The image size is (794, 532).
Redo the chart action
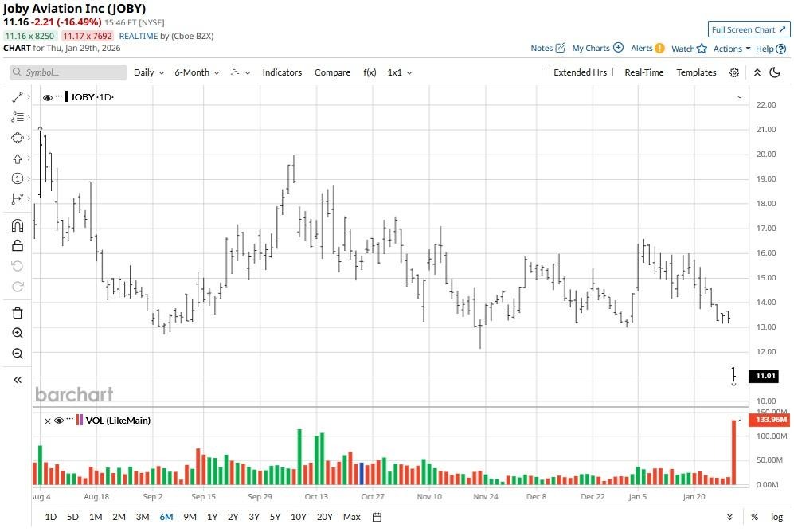pos(18,287)
